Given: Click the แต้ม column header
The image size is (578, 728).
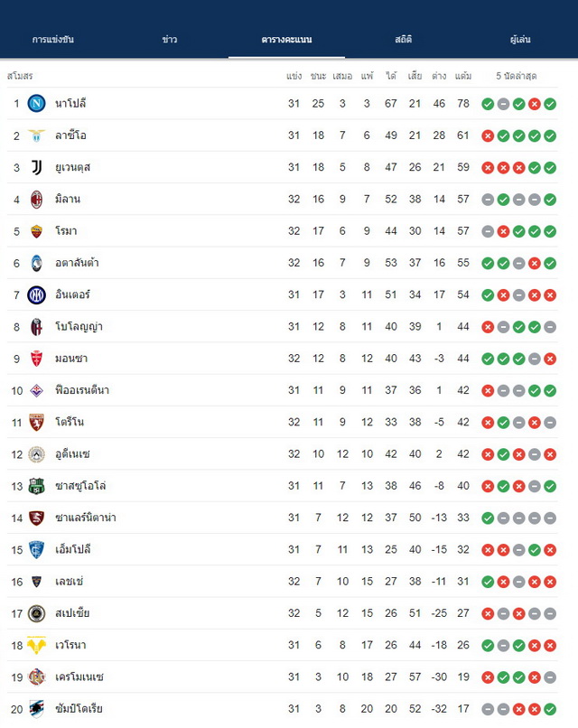Looking at the screenshot, I should coord(463,76).
